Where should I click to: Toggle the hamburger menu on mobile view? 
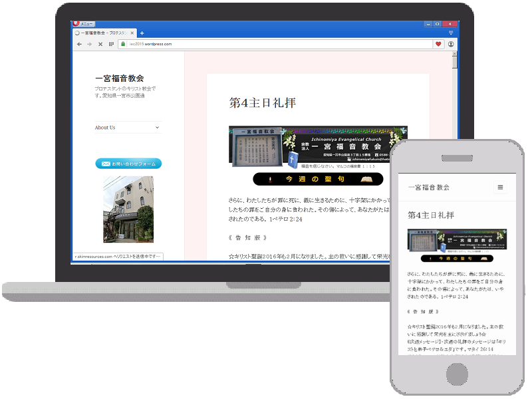(500, 188)
